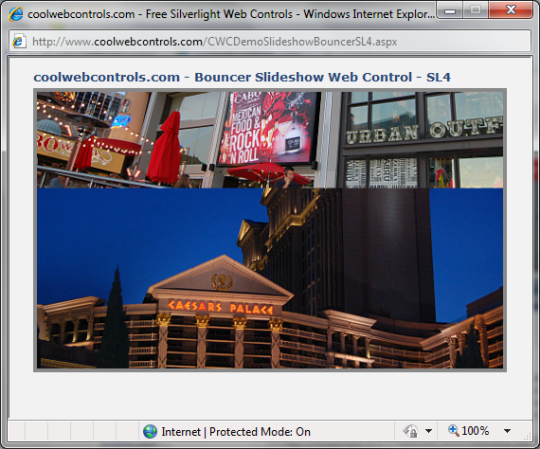Image resolution: width=540 pixels, height=449 pixels.
Task: Click the window resize grip in corner
Action: [527, 436]
